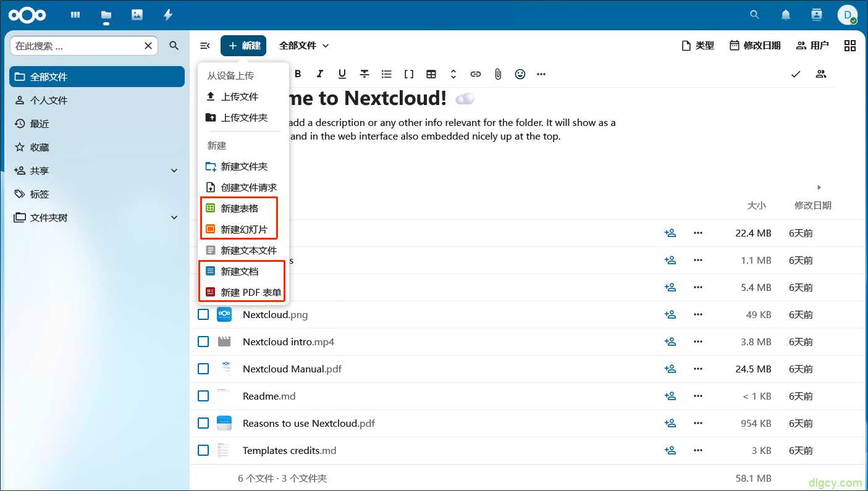The image size is (868, 491).
Task: Open the Nextcloud Manual.pdf file
Action: click(292, 369)
